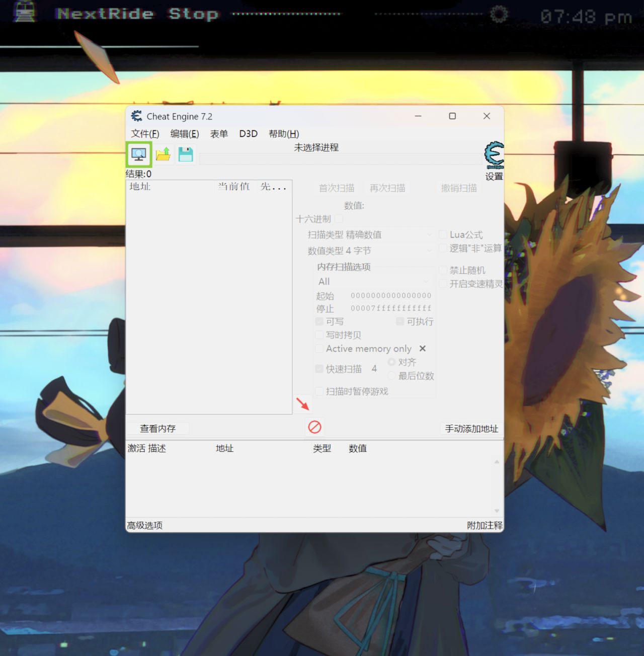Toggle the 快速扫描 checkbox
The height and width of the screenshot is (656, 644).
click(319, 369)
